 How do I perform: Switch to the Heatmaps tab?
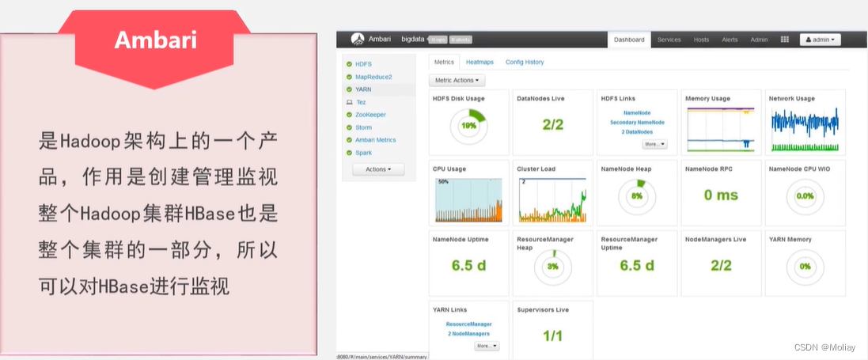pyautogui.click(x=479, y=62)
